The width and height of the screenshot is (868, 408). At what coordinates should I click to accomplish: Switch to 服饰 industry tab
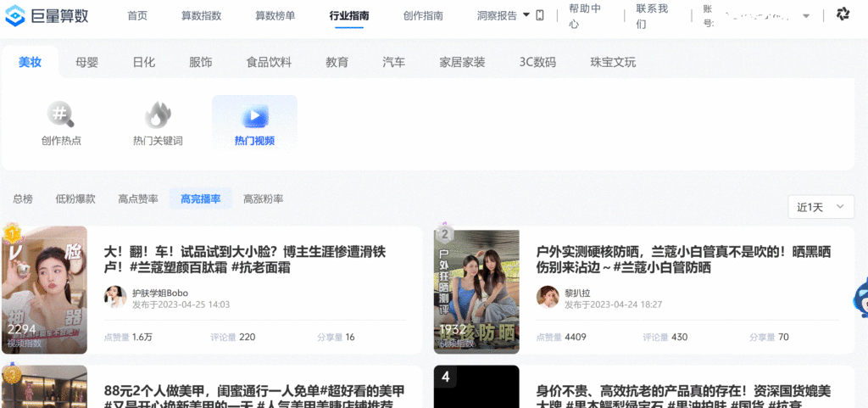[x=200, y=63]
